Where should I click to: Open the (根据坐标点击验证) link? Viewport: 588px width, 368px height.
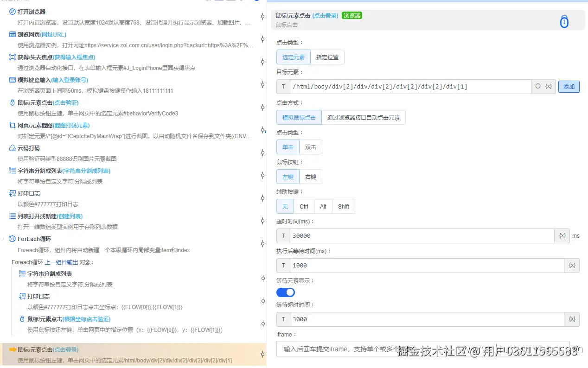point(87,319)
